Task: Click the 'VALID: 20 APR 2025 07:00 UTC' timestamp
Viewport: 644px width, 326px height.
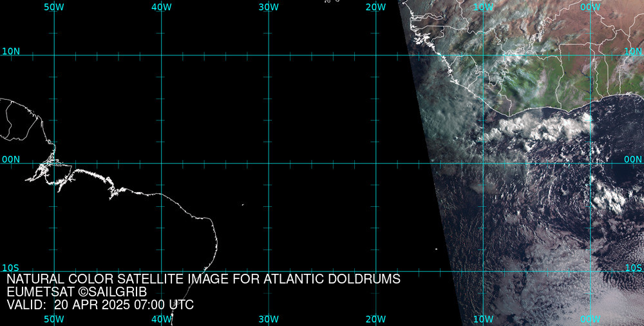Action: (100, 305)
